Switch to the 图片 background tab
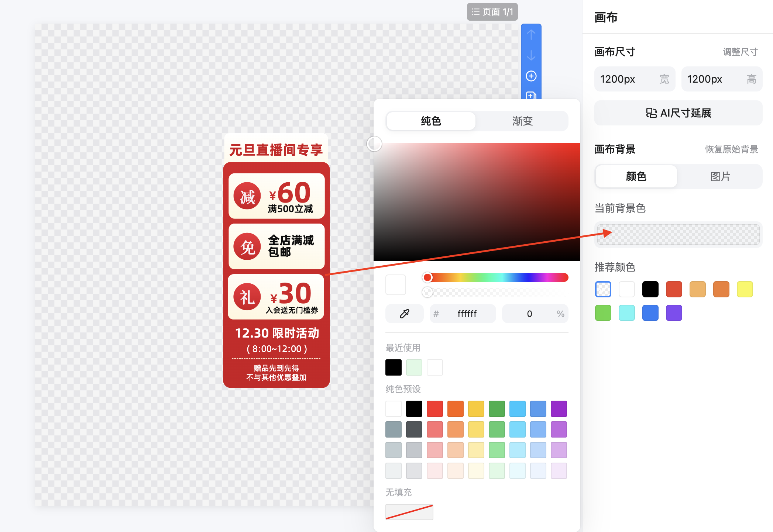Viewport: 773px width, 532px height. point(719,176)
